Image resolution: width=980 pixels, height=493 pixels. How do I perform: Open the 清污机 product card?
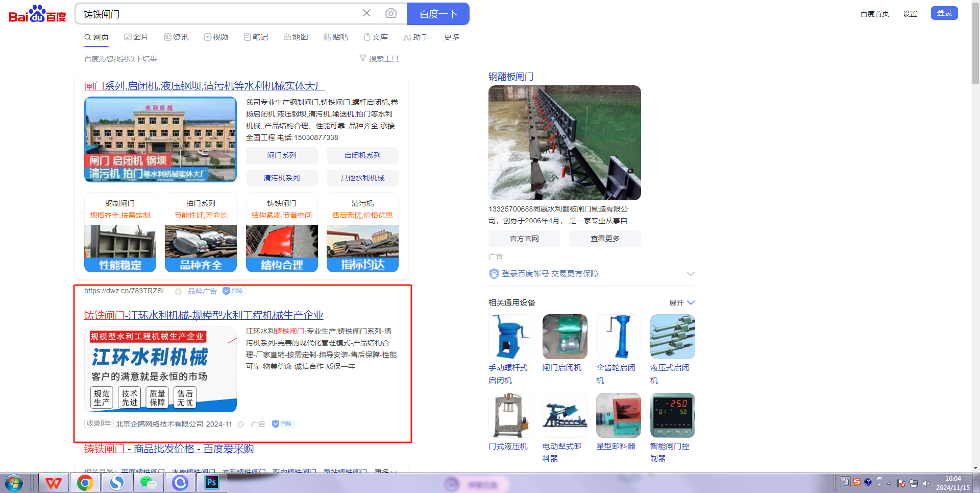[362, 232]
